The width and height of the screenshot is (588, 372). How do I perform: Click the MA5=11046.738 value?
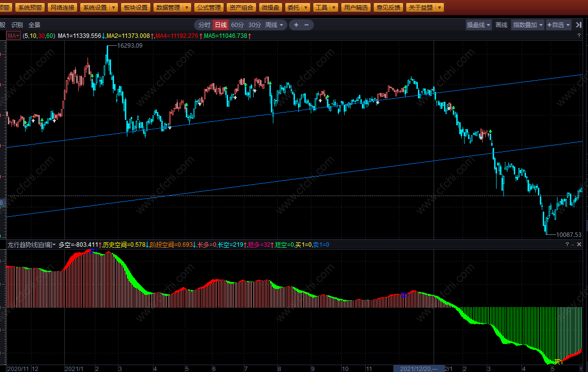(x=225, y=35)
